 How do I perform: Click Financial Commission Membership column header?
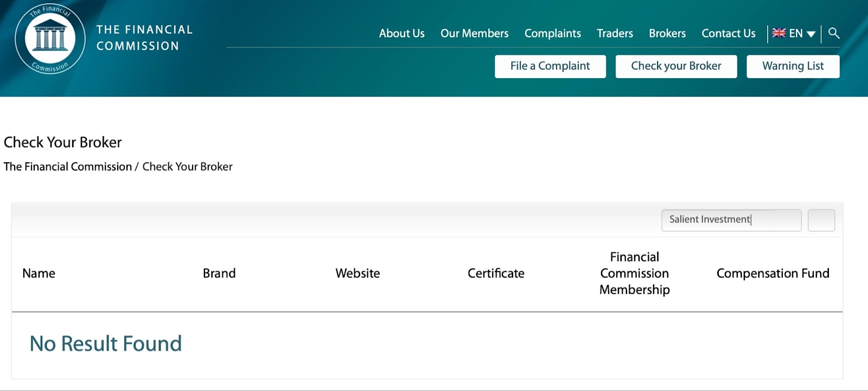pyautogui.click(x=634, y=273)
